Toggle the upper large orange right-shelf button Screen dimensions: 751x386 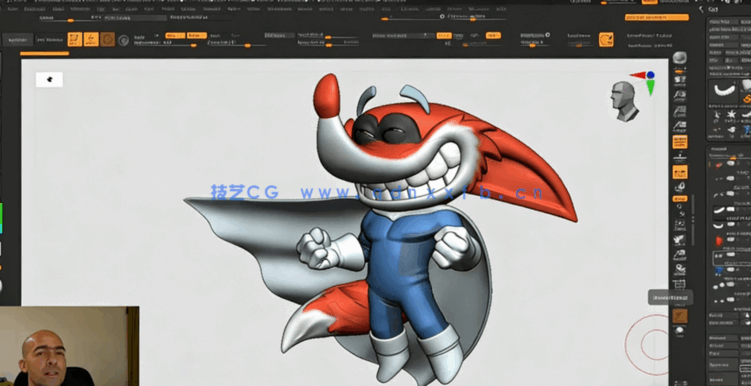(x=680, y=142)
